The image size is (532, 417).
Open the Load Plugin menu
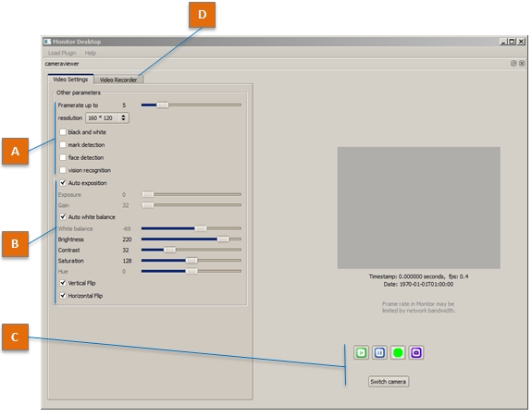click(62, 53)
